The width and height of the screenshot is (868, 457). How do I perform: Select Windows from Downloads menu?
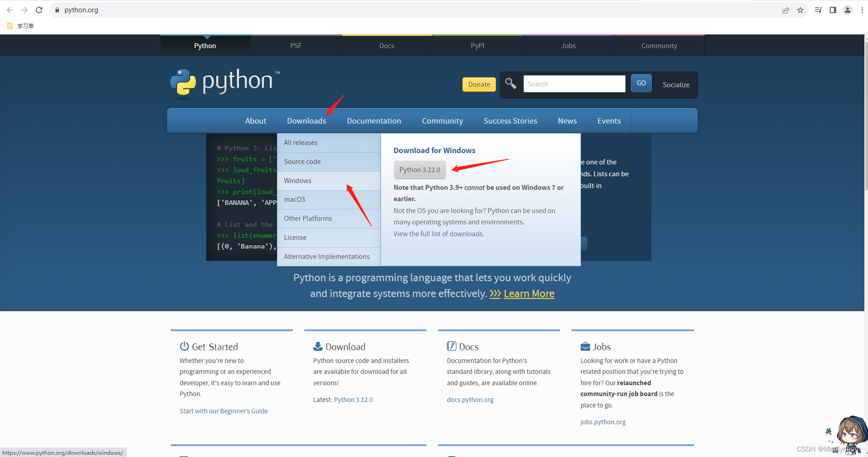329,181
